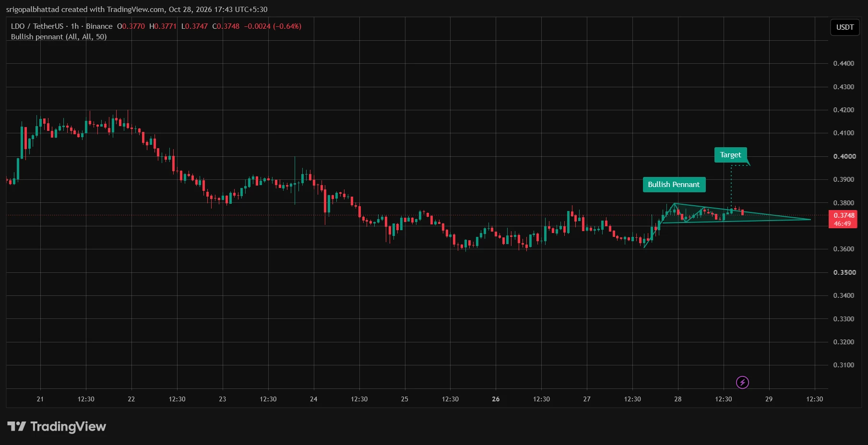
Task: Click the high value H0.3771 in the legend
Action: (163, 26)
